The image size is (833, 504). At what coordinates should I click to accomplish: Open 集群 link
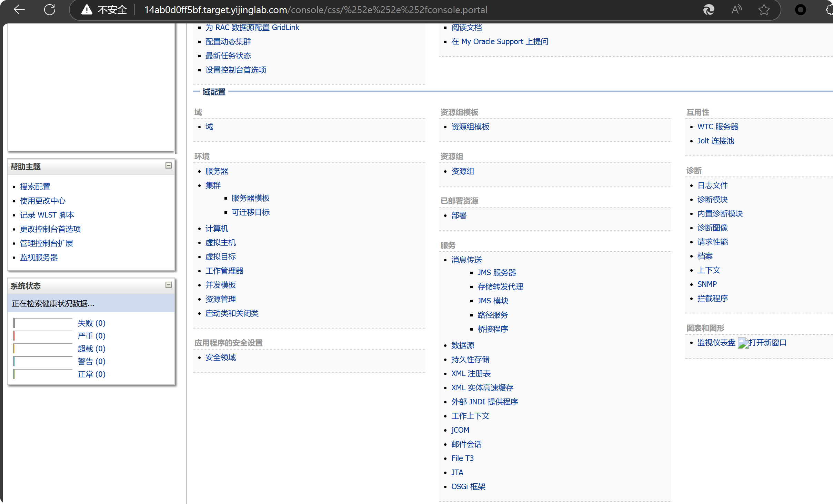(213, 185)
